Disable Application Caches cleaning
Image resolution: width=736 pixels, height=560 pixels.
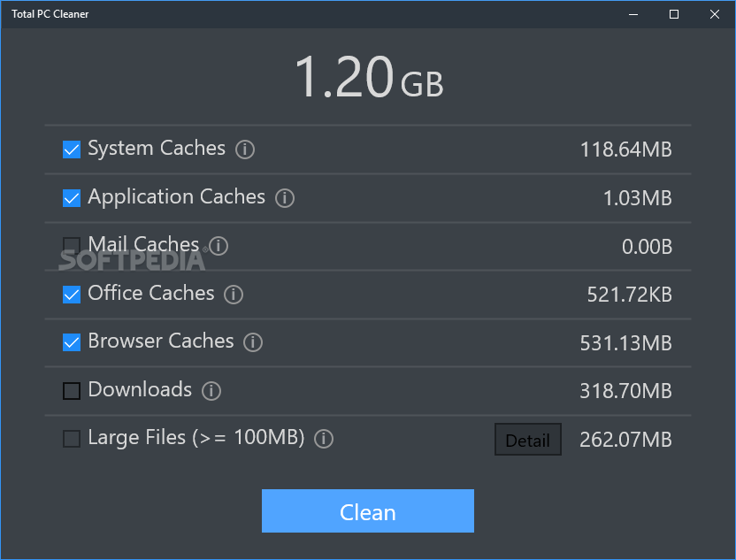[71, 198]
